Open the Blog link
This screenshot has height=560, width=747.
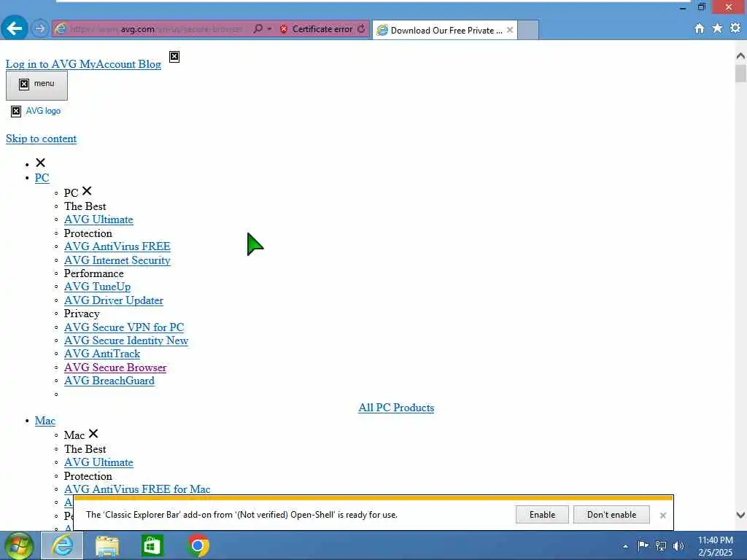150,64
